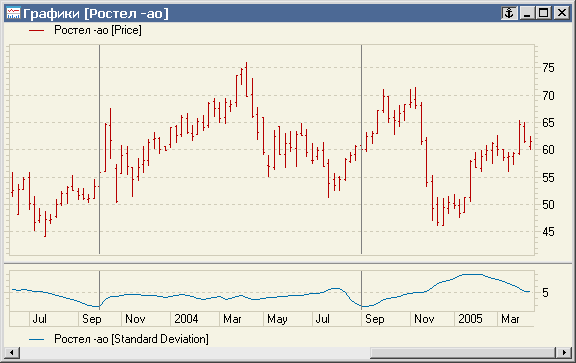
Task: Click the 75 price axis label
Action: (548, 68)
